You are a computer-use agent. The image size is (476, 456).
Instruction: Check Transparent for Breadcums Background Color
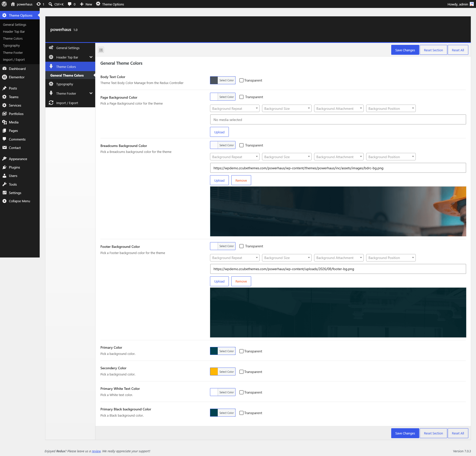click(x=241, y=145)
